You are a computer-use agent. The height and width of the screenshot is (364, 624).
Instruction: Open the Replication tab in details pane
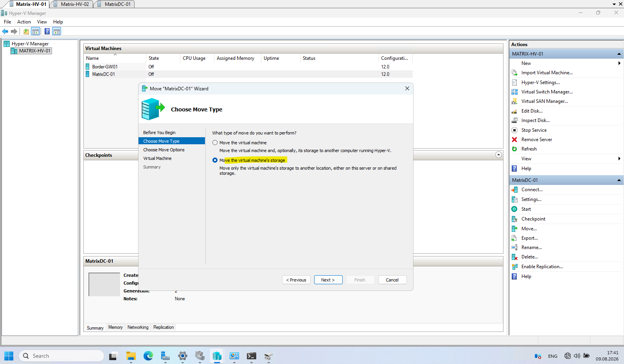[164, 327]
